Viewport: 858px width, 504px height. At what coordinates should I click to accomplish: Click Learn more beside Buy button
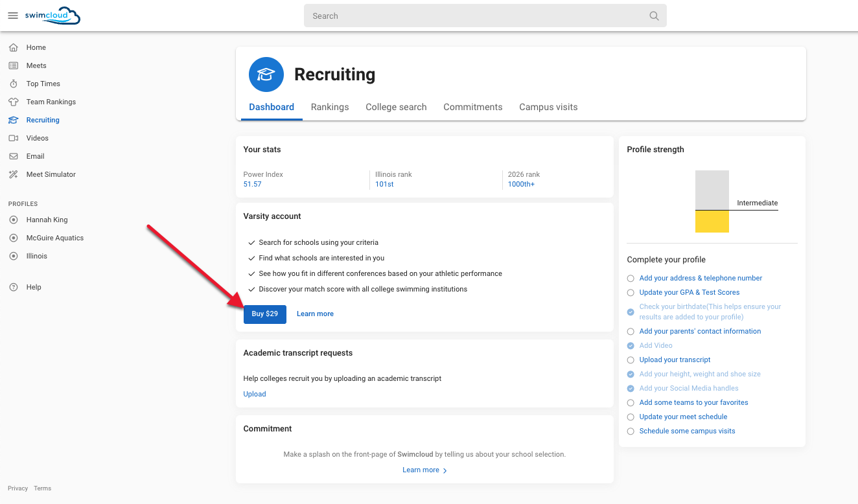pos(315,314)
